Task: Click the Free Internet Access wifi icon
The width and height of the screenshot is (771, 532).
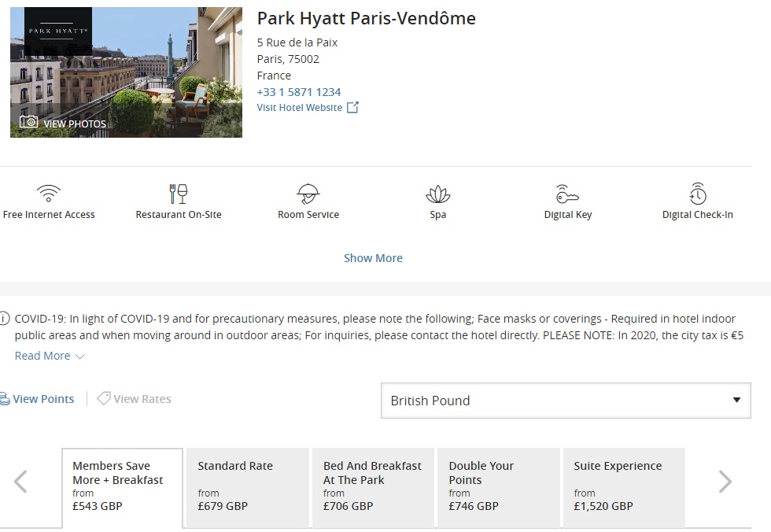Action: [49, 194]
